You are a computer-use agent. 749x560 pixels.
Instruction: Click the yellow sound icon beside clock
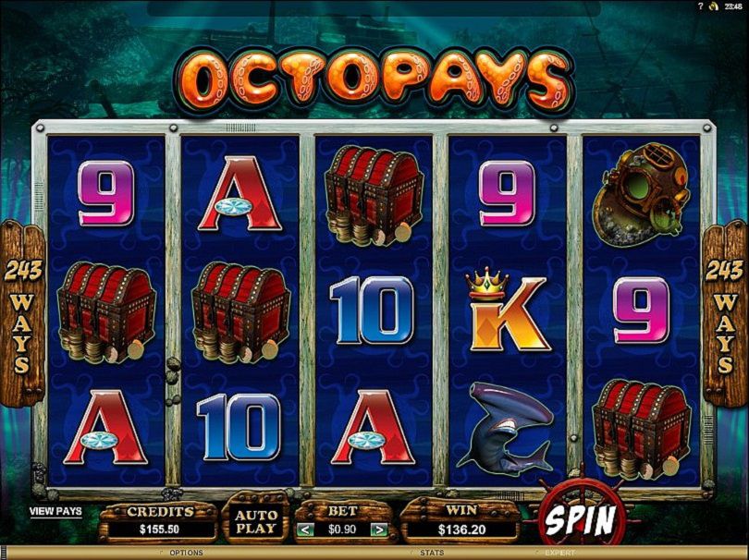[x=714, y=6]
